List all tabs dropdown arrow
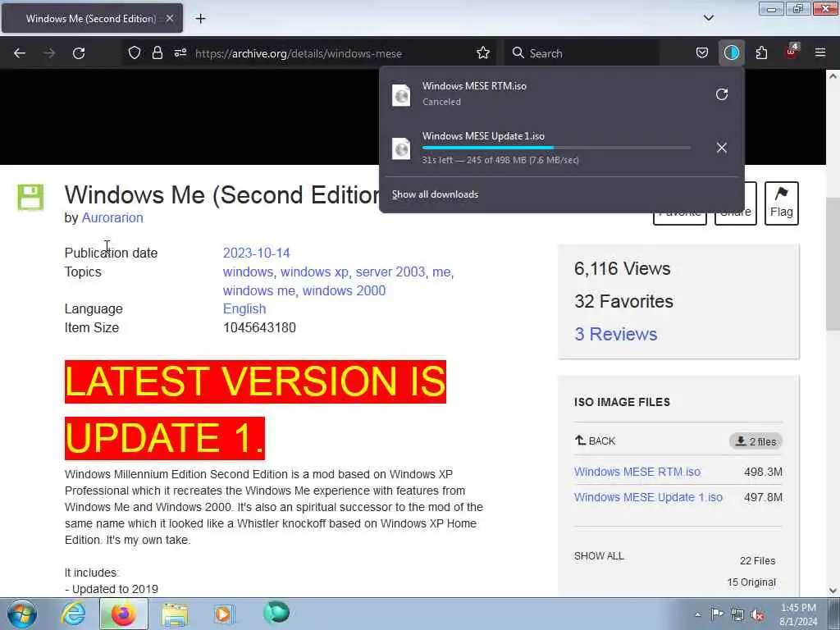 tap(708, 18)
